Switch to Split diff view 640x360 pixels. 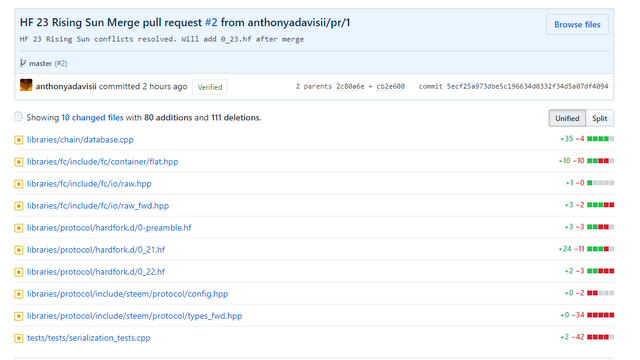pyautogui.click(x=600, y=118)
